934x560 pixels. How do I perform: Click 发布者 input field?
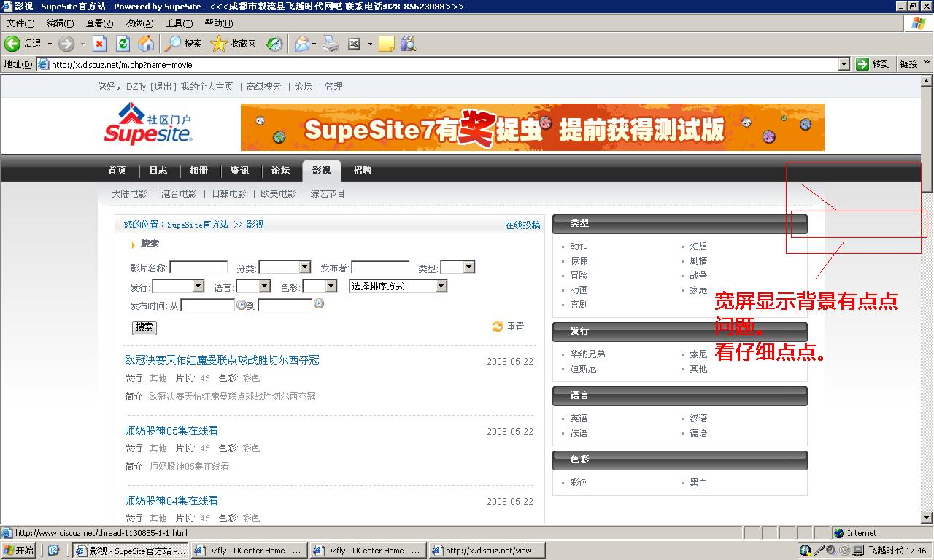380,268
